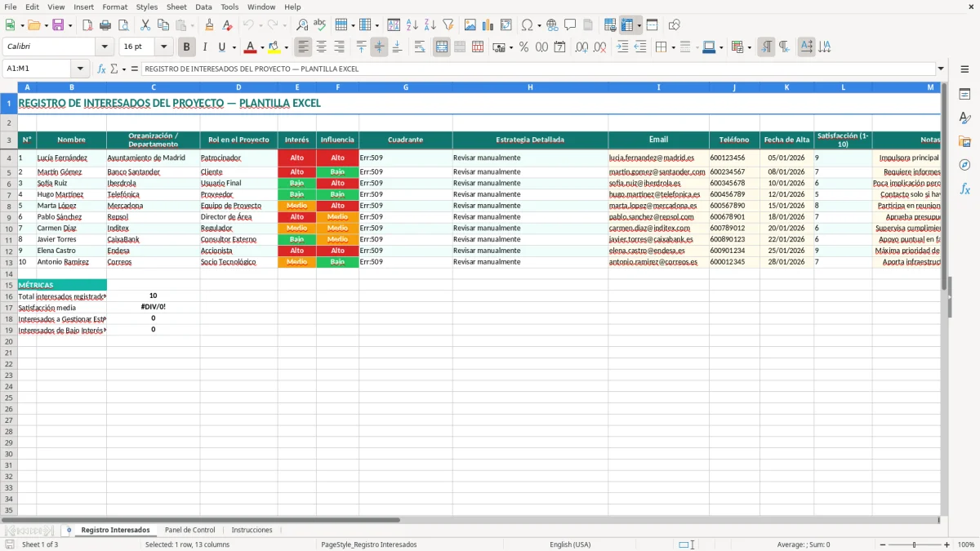Click the zoom slider handle

(x=914, y=544)
